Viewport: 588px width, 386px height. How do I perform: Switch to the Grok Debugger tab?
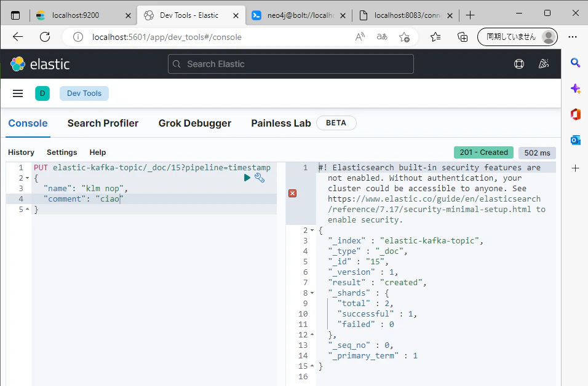pos(194,124)
